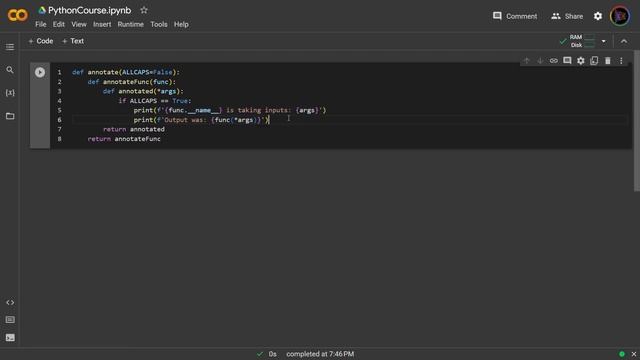Viewport: 640px width, 360px height.
Task: Click 'if ALLCAPS == True:' line
Action: click(155, 101)
